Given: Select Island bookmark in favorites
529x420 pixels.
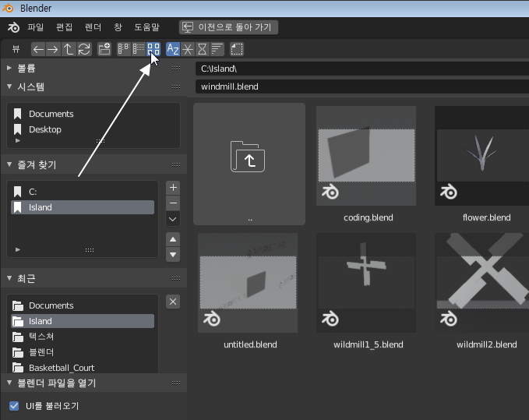Looking at the screenshot, I should 83,207.
